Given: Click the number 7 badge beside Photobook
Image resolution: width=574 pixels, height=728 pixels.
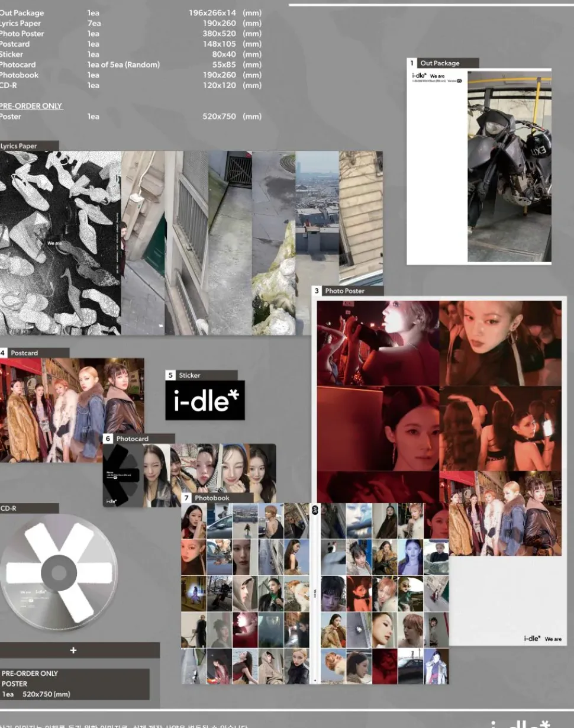Looking at the screenshot, I should (186, 498).
